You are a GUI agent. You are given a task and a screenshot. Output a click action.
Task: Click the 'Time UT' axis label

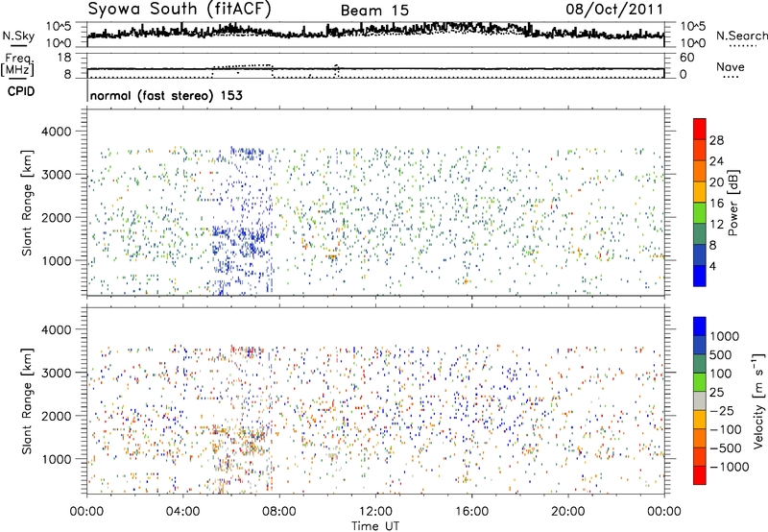[x=375, y=526]
